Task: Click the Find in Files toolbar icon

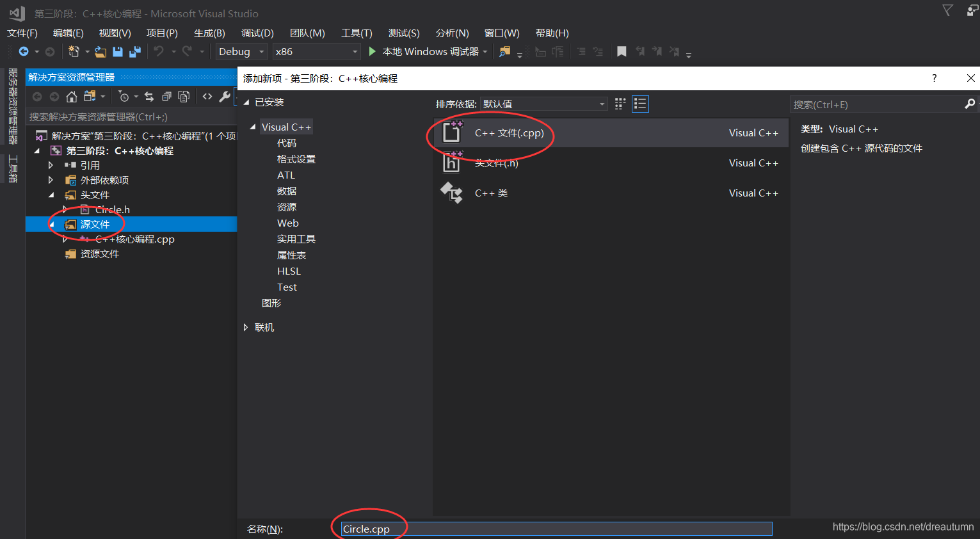Action: click(x=505, y=51)
